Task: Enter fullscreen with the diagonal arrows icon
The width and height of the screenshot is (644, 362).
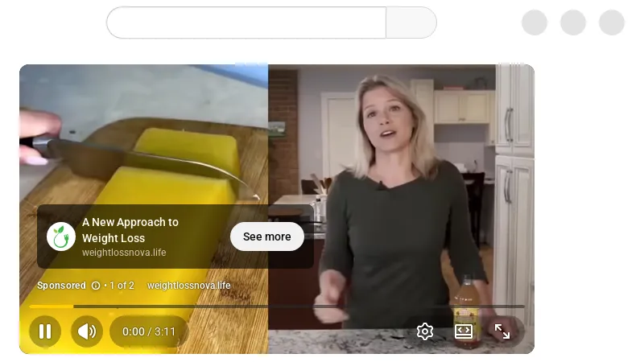Action: point(502,331)
